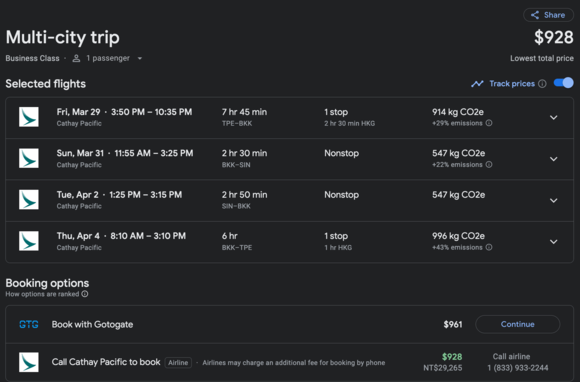
Task: Click '2 hr 30 min HKG' layover text
Action: point(350,124)
